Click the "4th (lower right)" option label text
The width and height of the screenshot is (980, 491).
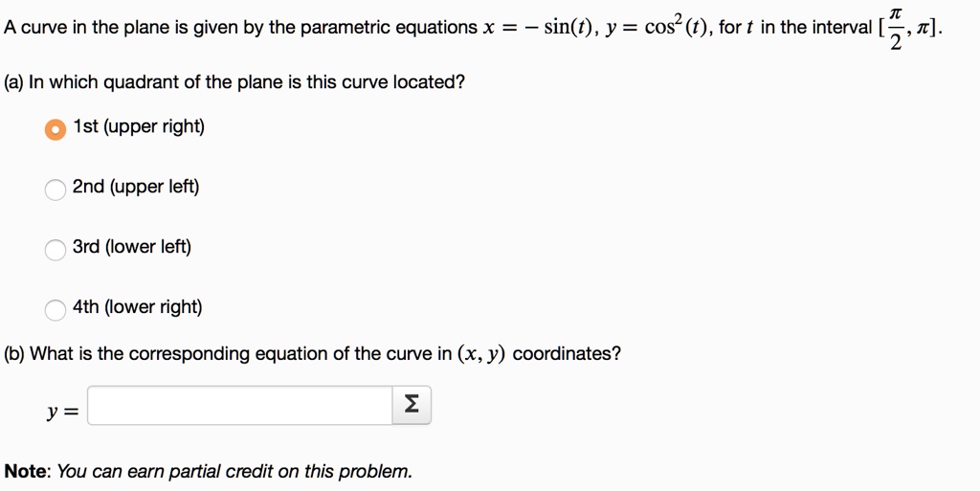click(x=138, y=306)
